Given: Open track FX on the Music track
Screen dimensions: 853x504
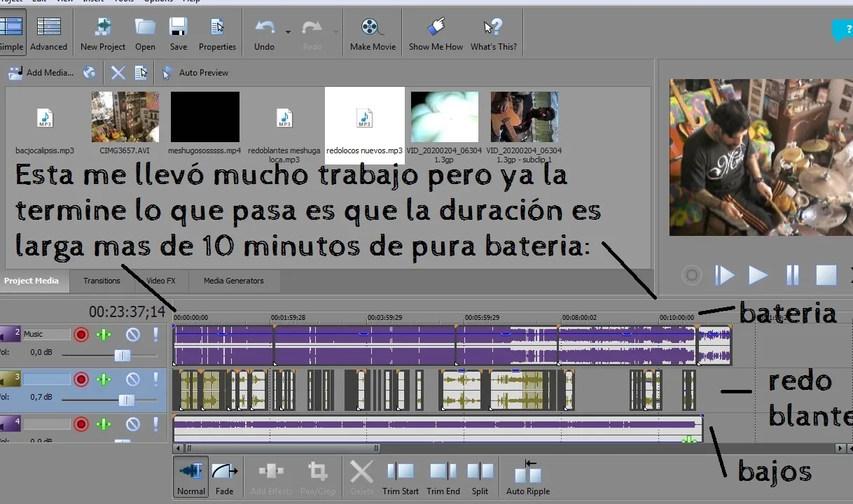Looking at the screenshot, I should click(x=104, y=335).
